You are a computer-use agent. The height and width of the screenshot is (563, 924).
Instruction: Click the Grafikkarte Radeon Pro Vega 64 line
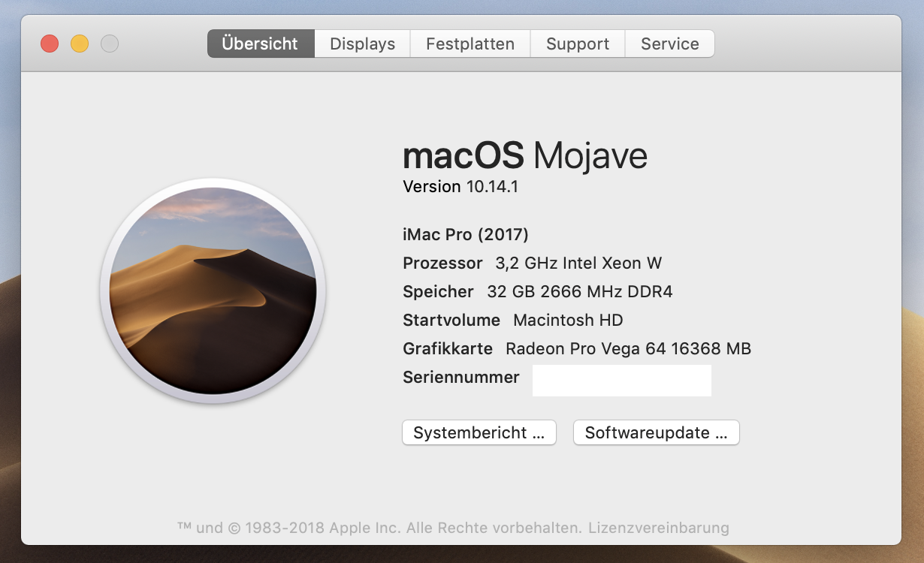(577, 349)
